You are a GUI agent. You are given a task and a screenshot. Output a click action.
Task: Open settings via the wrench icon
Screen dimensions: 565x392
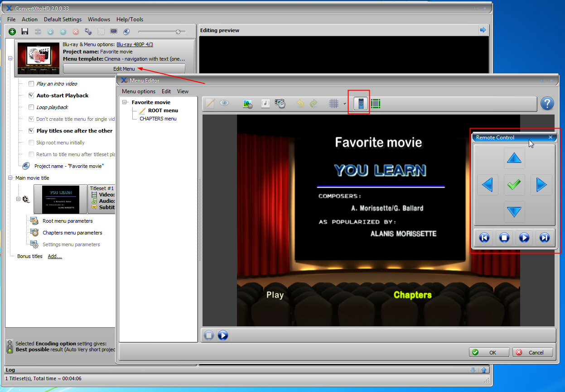pyautogui.click(x=88, y=32)
